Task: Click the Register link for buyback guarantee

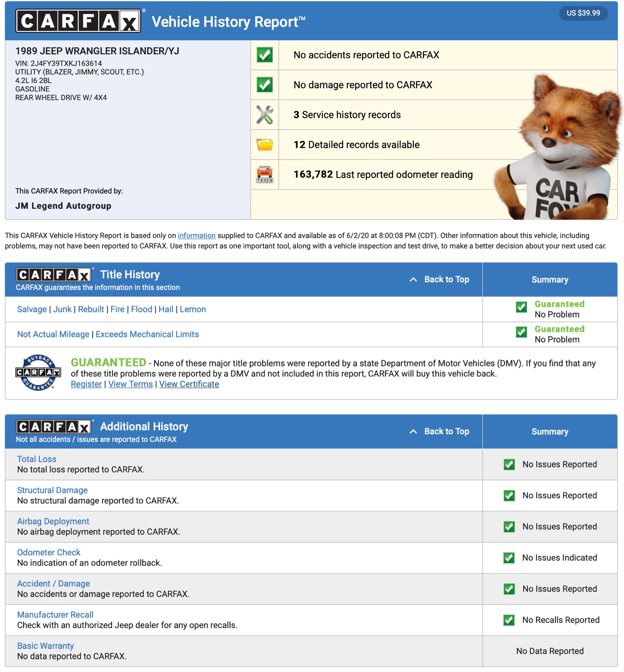Action: (86, 384)
